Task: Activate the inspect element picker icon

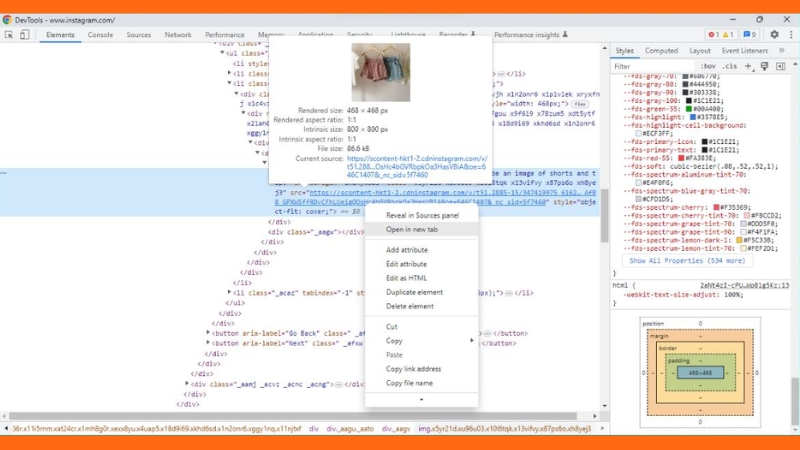Action: [9, 35]
